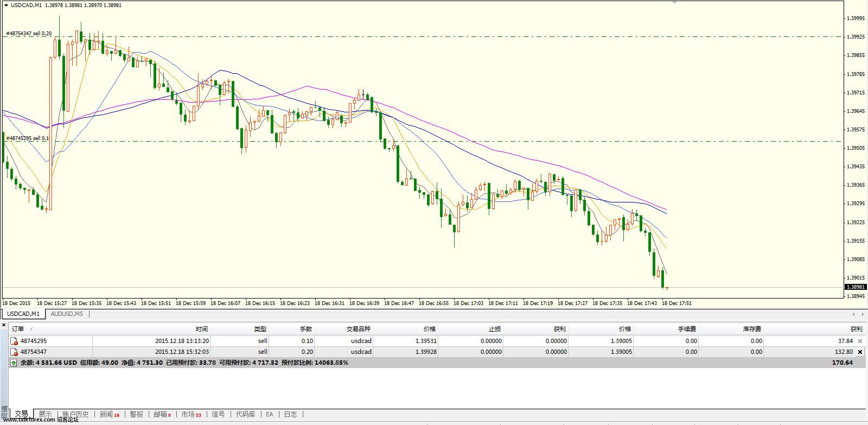
Task: Click the margin level text 预付款比例: 14063.85%
Action: 314,363
